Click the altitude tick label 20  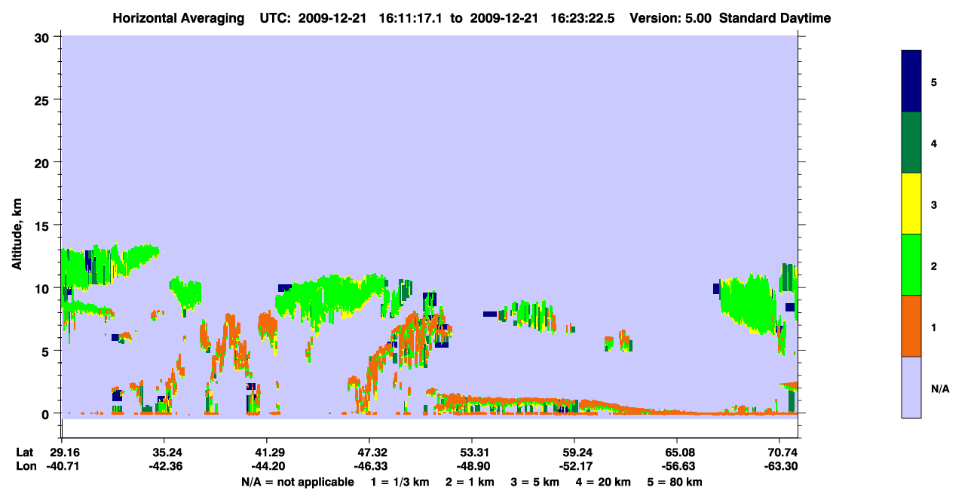(x=44, y=162)
